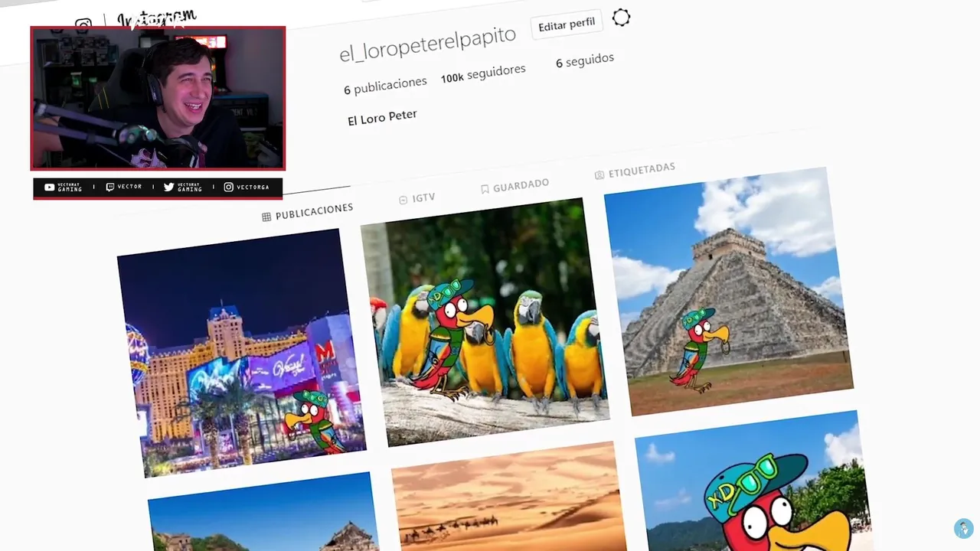Open the Mayan pyramid post
The height and width of the screenshot is (551, 980).
728,292
